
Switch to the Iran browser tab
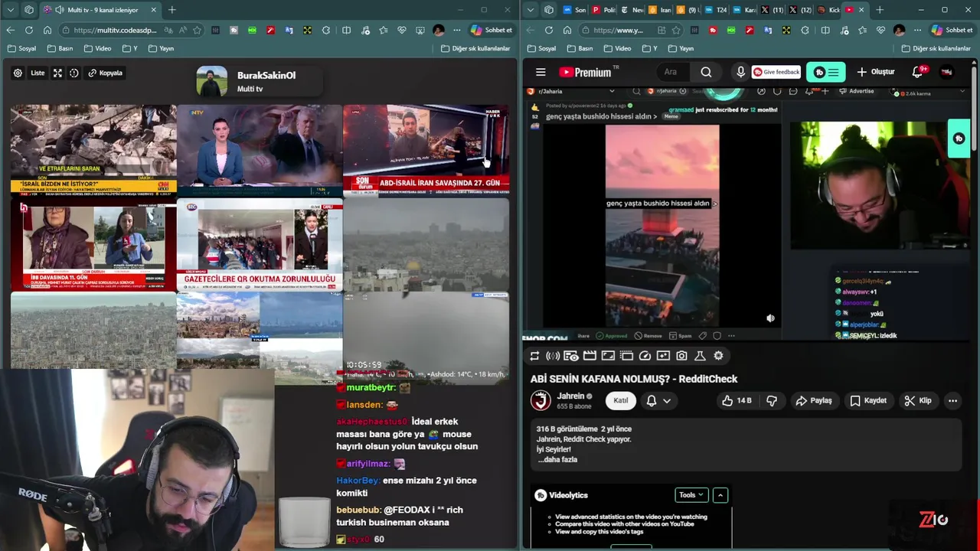(659, 10)
